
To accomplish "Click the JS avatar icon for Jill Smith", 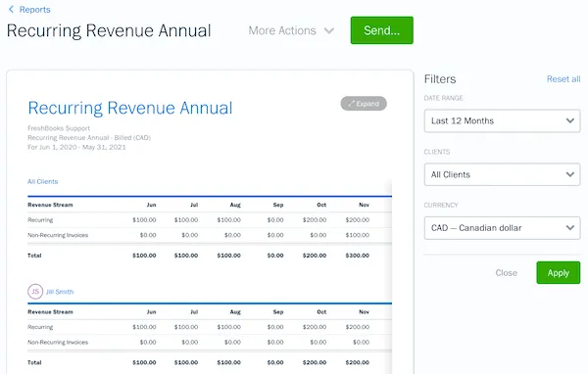I will (35, 291).
